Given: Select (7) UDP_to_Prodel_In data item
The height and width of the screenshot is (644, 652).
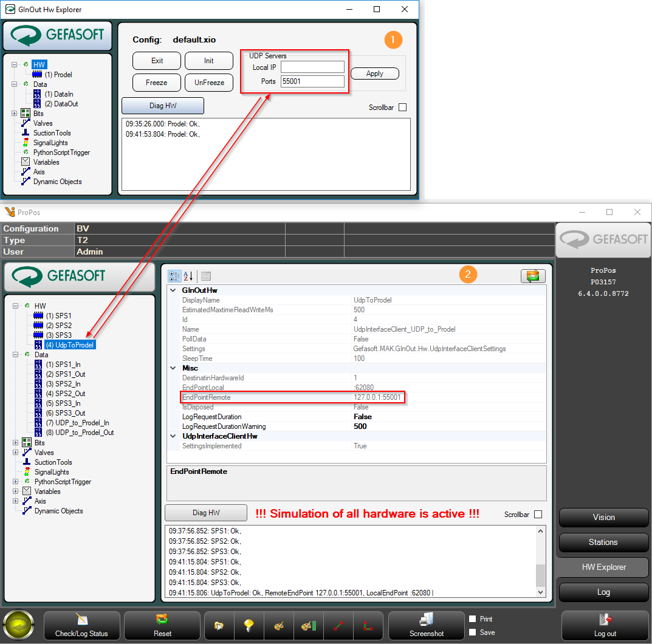Looking at the screenshot, I should 77,423.
